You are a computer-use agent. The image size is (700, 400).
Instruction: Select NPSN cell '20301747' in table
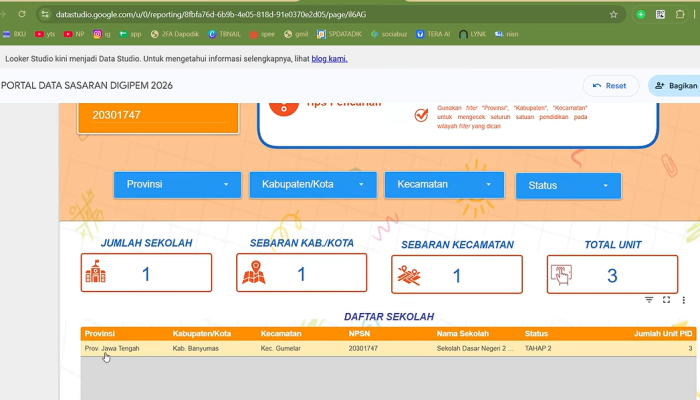pos(363,348)
